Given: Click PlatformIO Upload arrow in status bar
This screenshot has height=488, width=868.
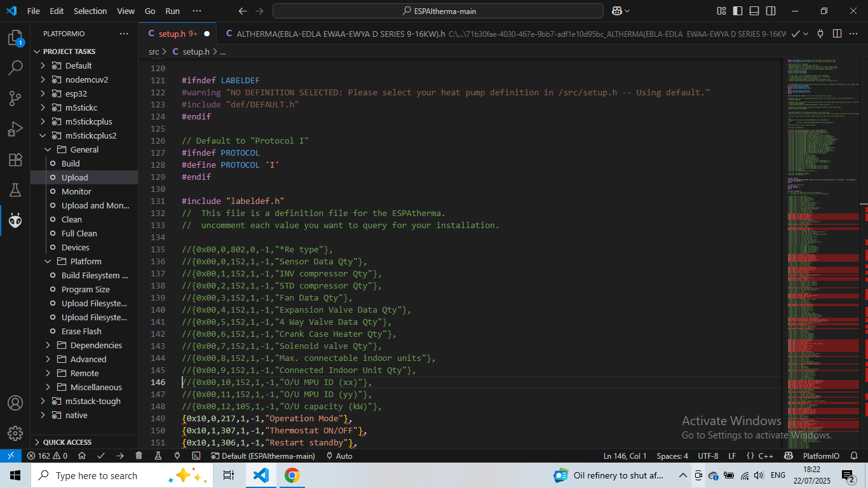Looking at the screenshot, I should (x=120, y=456).
